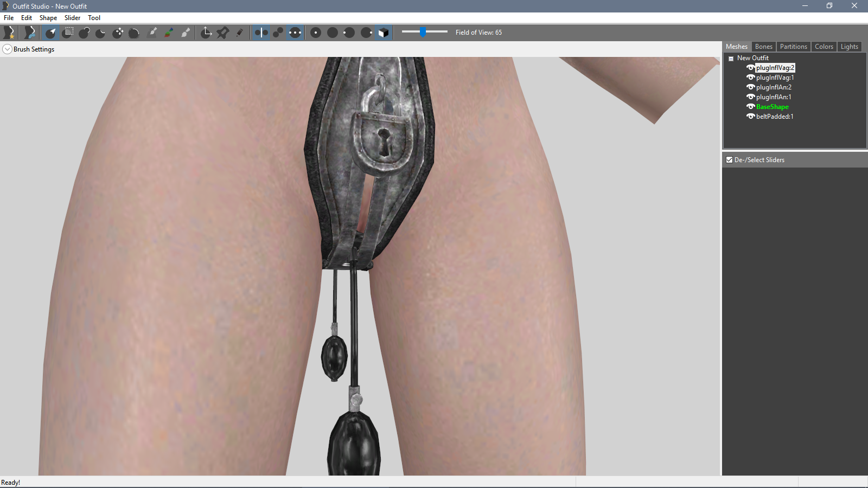
Task: Activate the Transform tool with axis arrows
Action: [206, 33]
